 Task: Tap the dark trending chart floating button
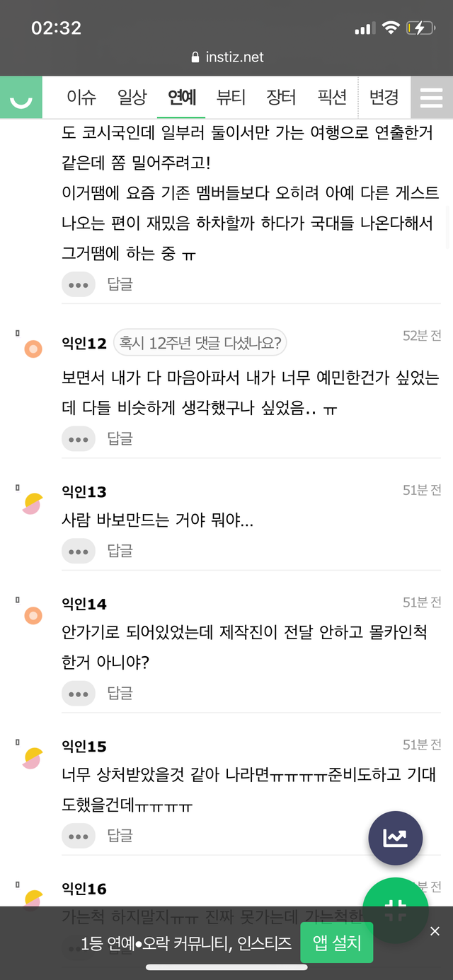tap(395, 839)
